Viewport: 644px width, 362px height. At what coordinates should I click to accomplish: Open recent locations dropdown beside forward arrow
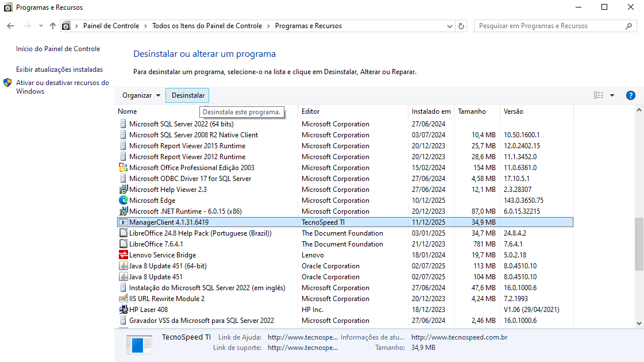[x=41, y=26]
